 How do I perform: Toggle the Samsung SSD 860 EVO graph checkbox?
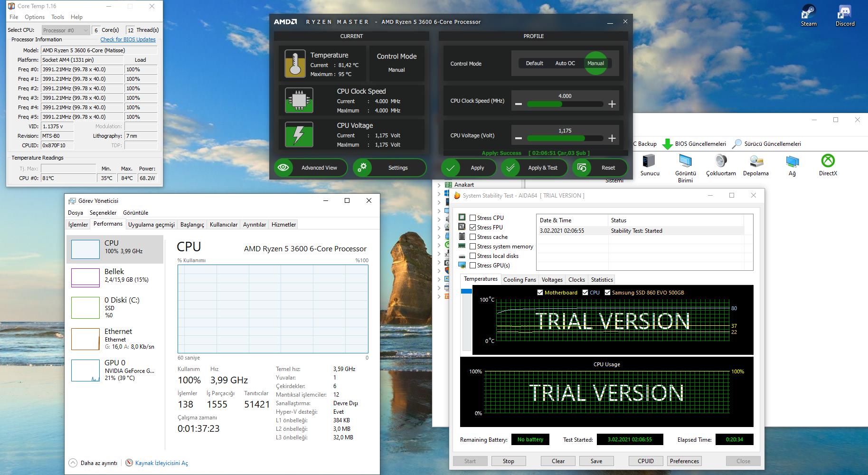[607, 293]
